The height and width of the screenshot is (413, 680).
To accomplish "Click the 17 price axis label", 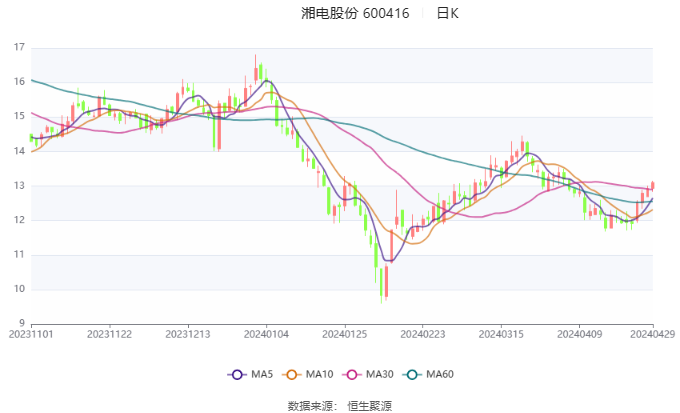I will coord(19,47).
